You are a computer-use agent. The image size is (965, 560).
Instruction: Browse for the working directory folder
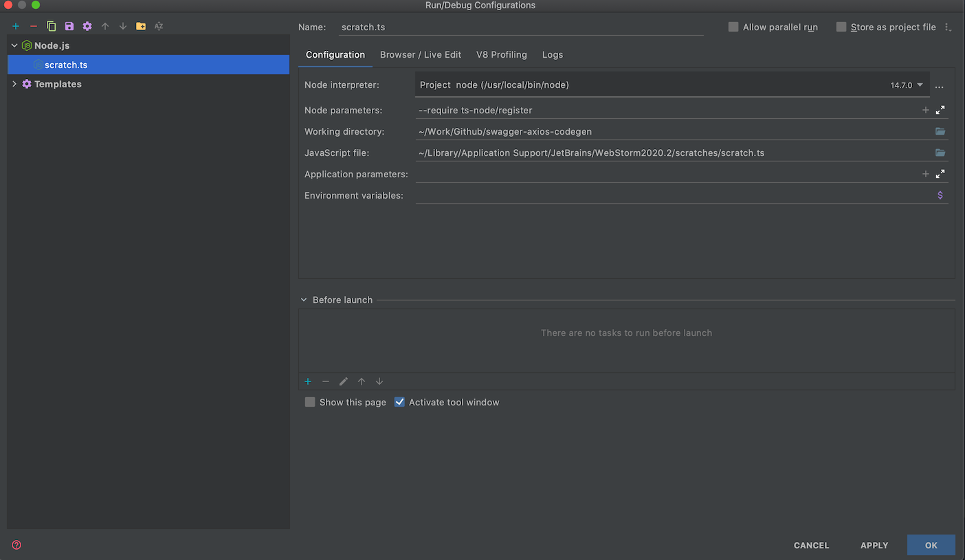click(x=940, y=131)
